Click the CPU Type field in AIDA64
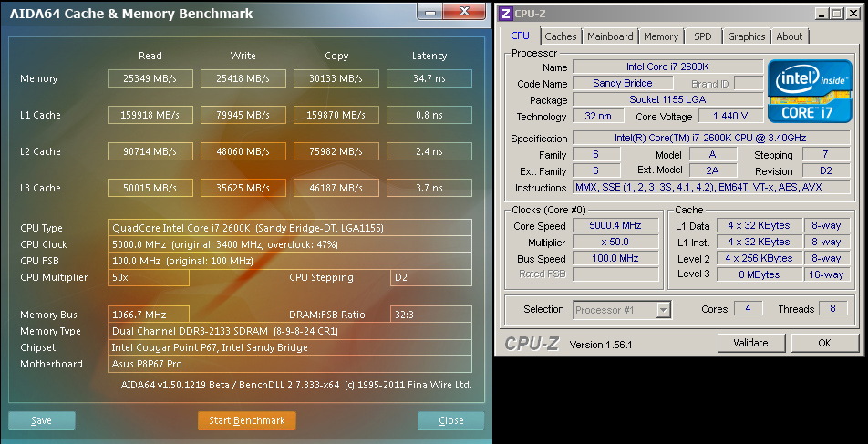This screenshot has height=444, width=868. pos(290,228)
